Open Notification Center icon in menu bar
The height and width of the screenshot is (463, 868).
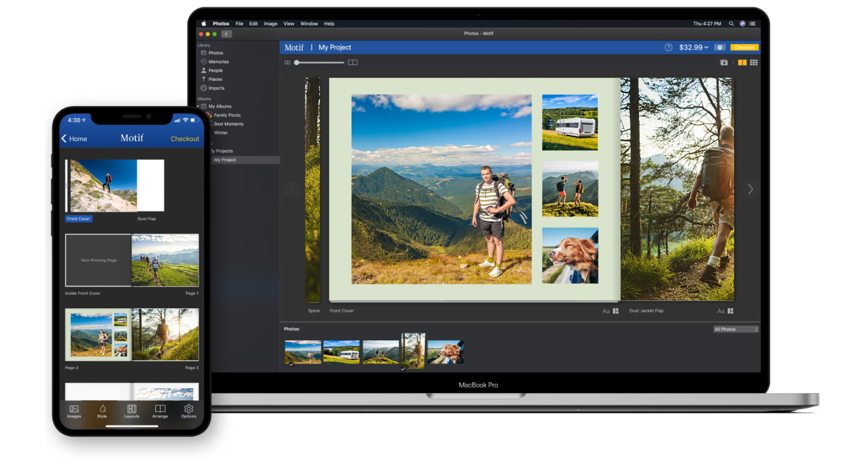(754, 24)
